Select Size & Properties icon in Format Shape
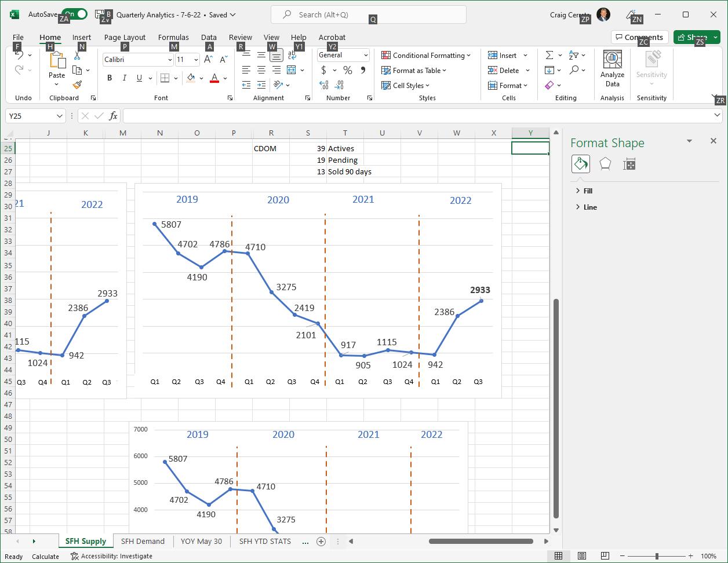This screenshot has height=563, width=728. tap(629, 164)
